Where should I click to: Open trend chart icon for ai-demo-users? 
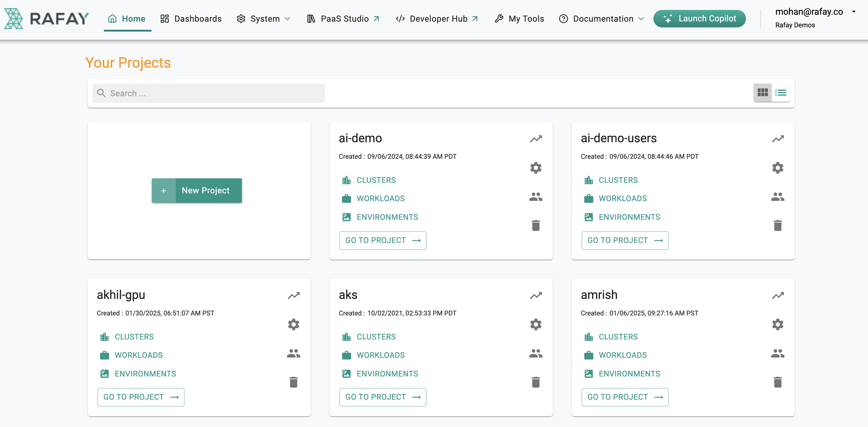coord(778,139)
